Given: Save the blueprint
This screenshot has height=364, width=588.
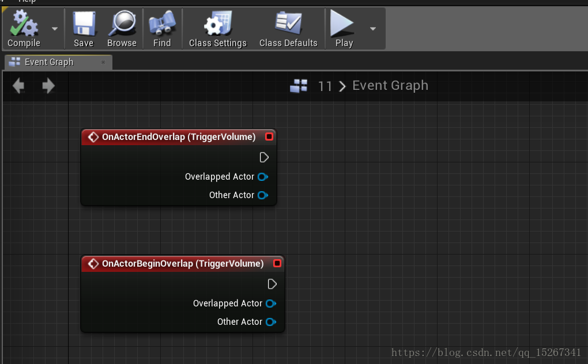Looking at the screenshot, I should [84, 29].
